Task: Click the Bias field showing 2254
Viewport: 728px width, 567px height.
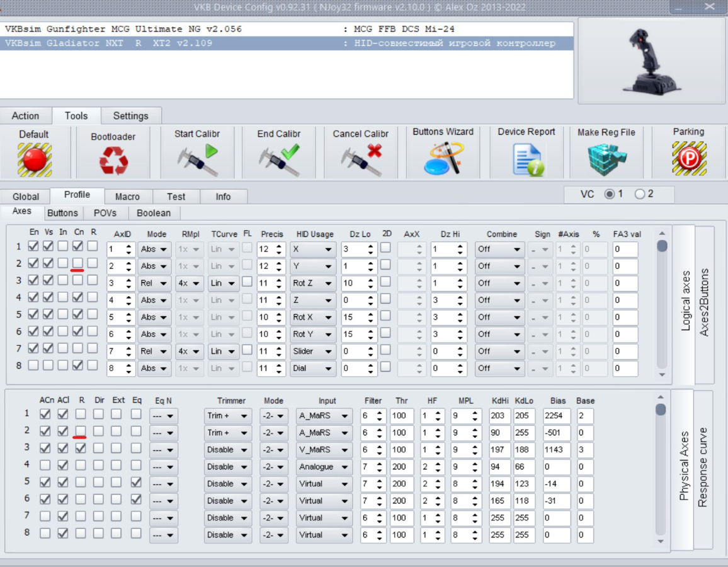Action: coord(556,416)
